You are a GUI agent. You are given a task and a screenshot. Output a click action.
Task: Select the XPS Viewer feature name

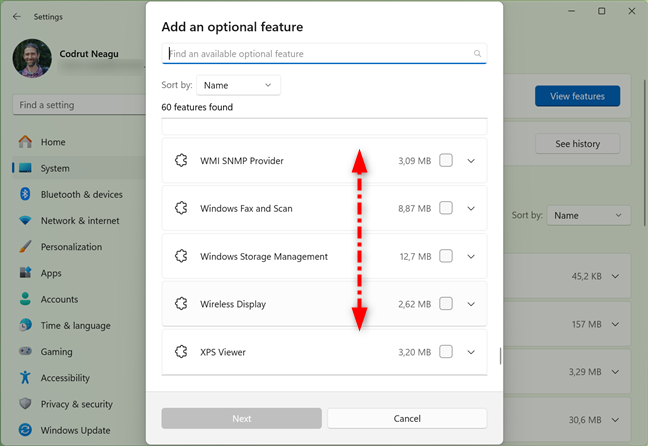pyautogui.click(x=223, y=352)
